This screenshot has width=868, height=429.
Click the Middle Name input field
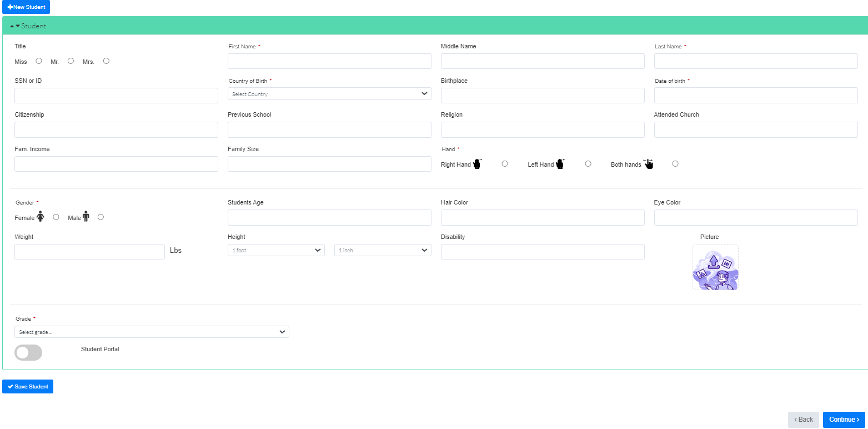click(x=543, y=61)
